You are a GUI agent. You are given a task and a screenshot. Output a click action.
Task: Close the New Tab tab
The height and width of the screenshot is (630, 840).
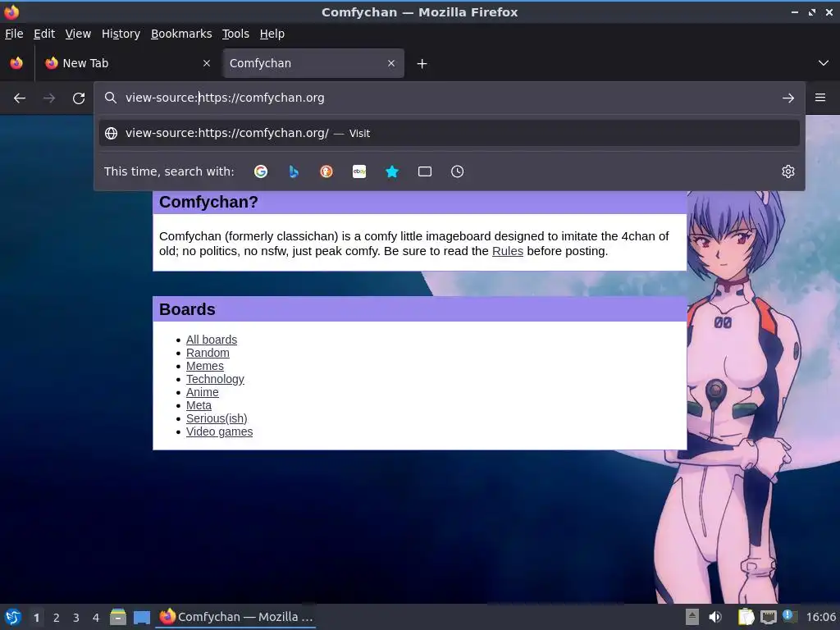coord(207,63)
